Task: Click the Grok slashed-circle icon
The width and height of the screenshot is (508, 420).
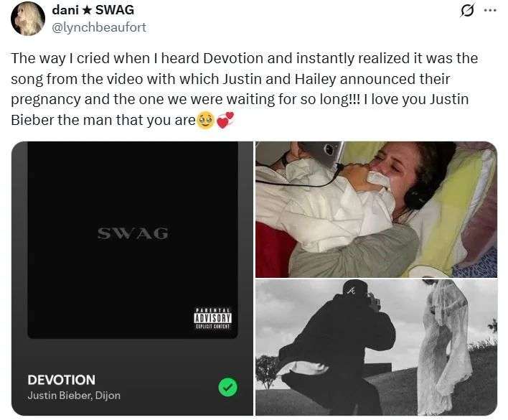Action: tap(466, 11)
